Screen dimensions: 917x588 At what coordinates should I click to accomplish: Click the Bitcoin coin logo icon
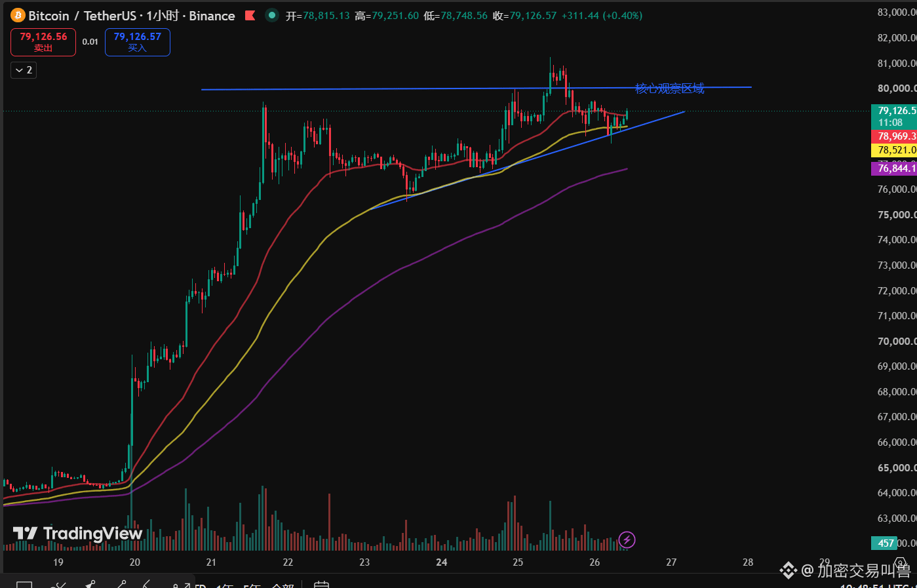pos(18,16)
